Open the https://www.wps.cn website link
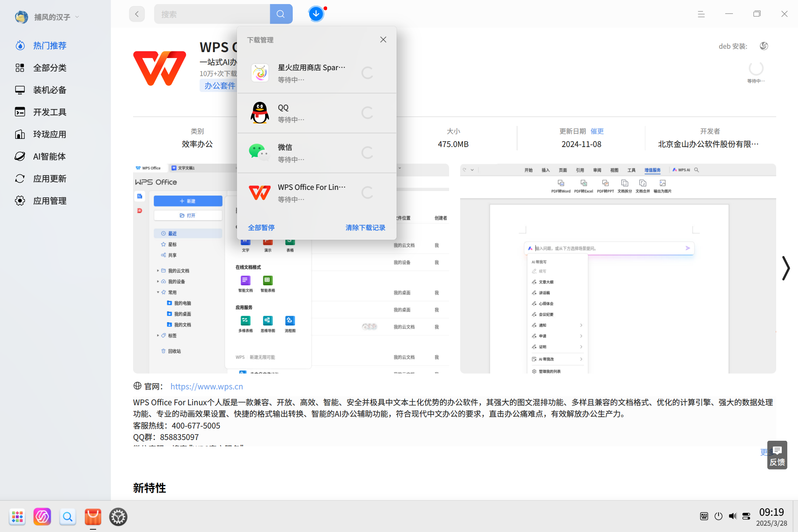The image size is (798, 532). (207, 386)
